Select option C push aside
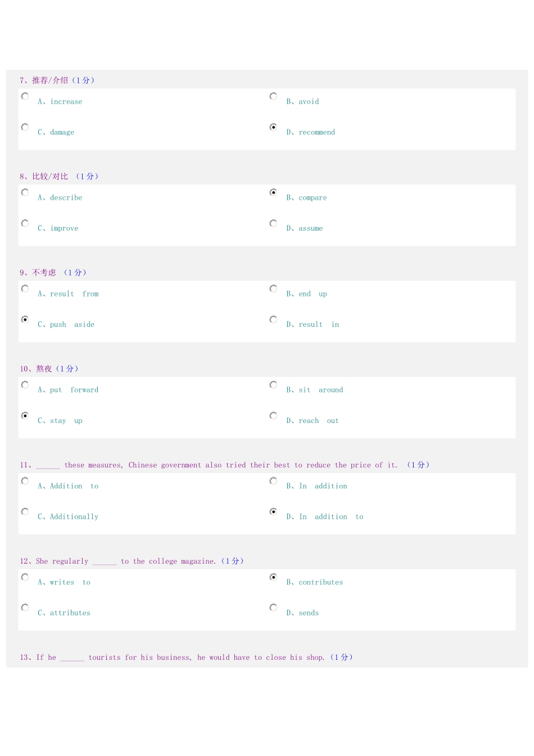 coord(25,319)
